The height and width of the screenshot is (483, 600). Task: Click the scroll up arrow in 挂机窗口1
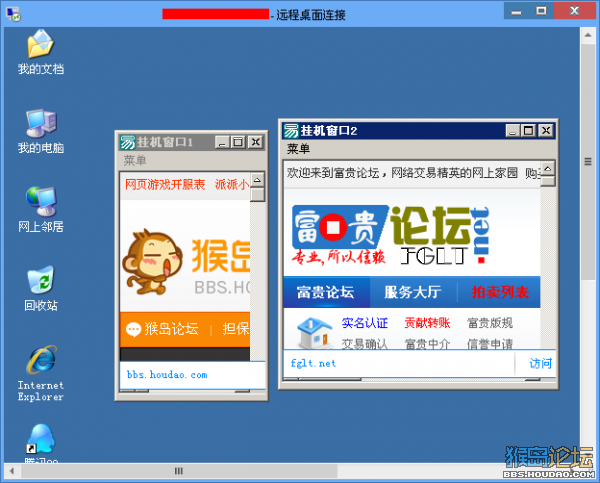click(258, 180)
